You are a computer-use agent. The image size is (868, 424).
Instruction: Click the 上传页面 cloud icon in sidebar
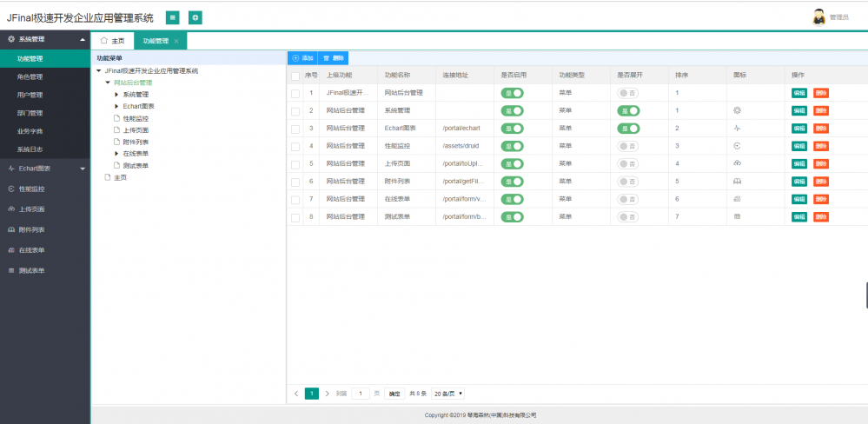click(x=11, y=209)
